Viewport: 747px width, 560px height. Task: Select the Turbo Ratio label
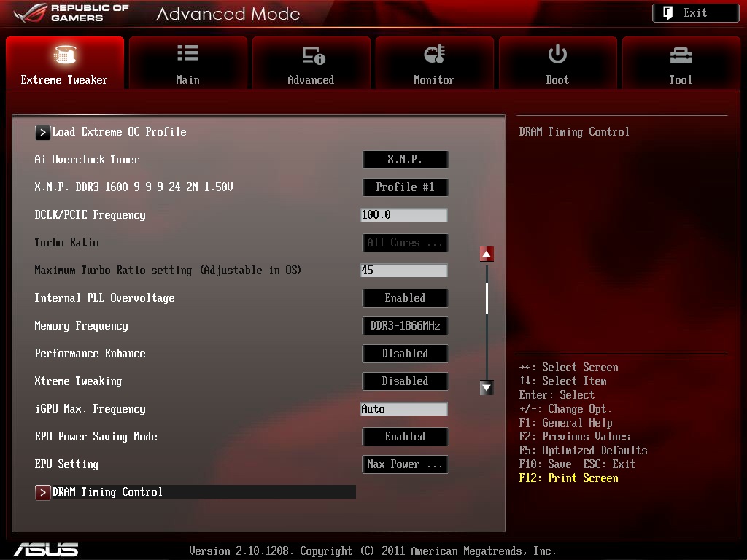66,243
